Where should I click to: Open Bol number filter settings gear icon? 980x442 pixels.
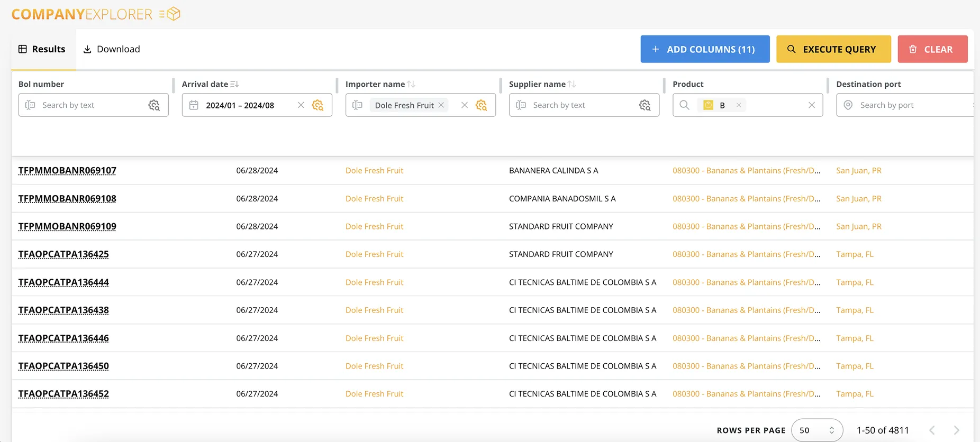pyautogui.click(x=154, y=105)
